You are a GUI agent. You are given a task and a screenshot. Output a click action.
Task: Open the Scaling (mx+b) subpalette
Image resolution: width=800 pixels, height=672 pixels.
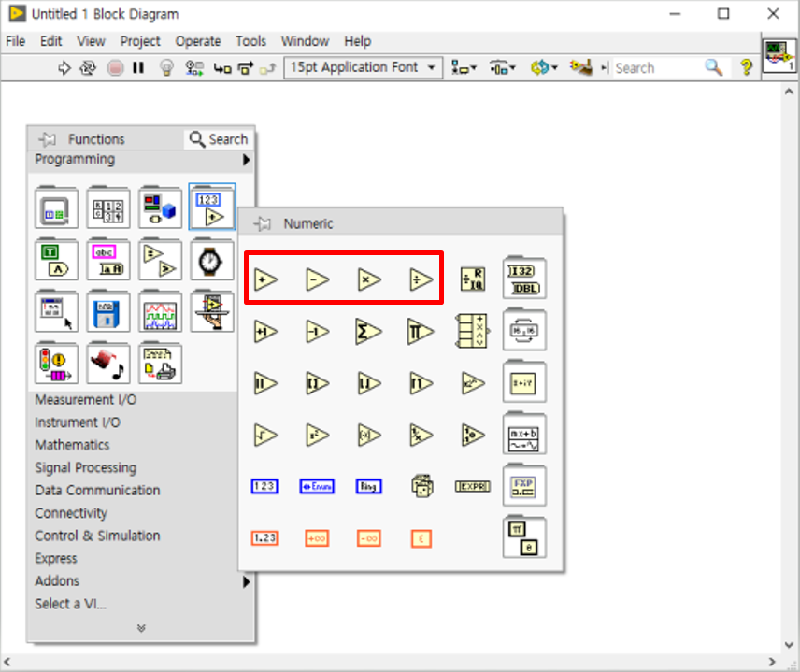pyautogui.click(x=524, y=434)
